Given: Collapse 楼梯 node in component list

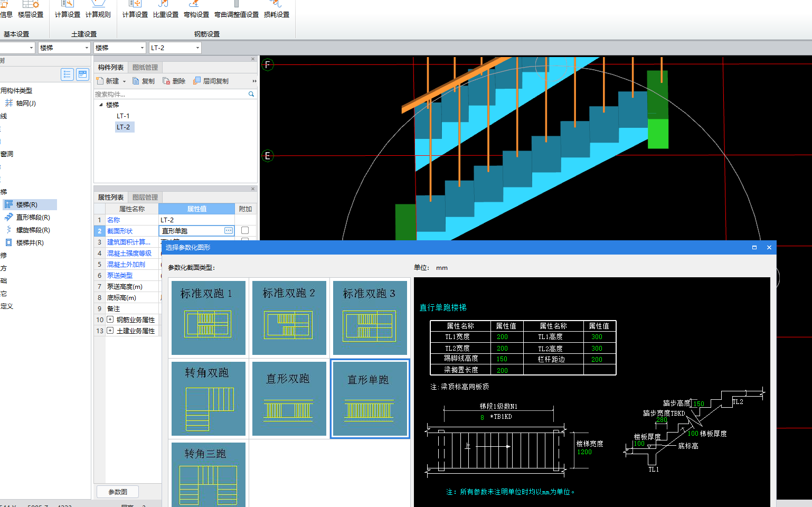Looking at the screenshot, I should 101,105.
